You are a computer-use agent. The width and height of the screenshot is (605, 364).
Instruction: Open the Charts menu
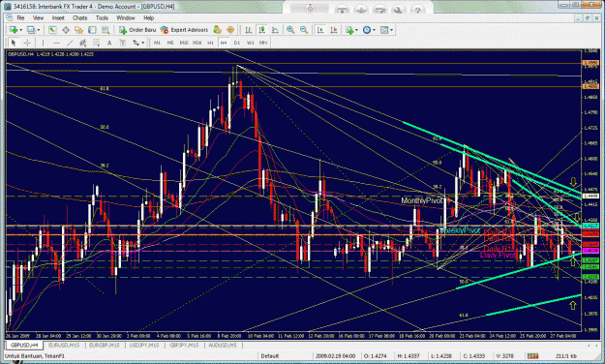(x=80, y=17)
